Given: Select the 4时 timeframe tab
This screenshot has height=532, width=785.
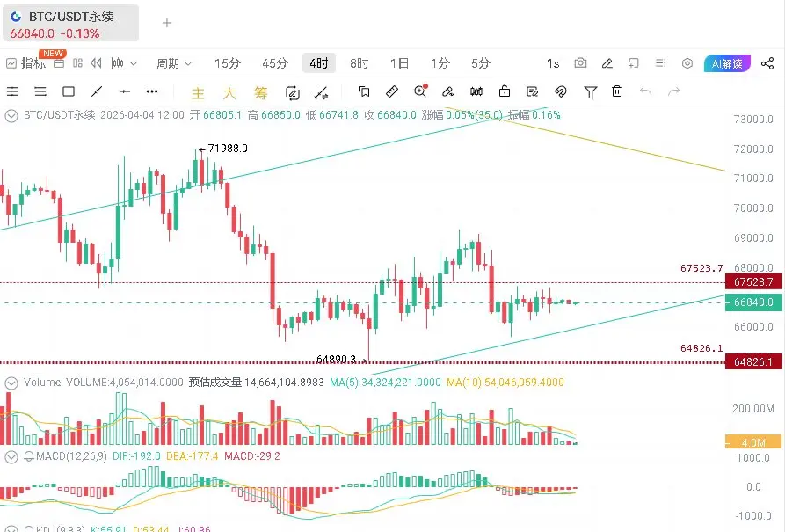Looking at the screenshot, I should point(319,63).
